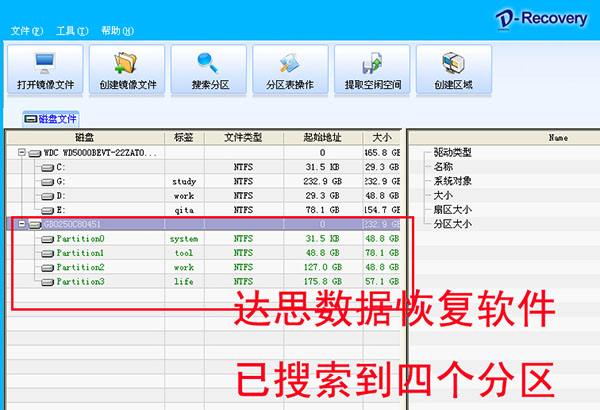Click the 127.0 GB start address cell
The height and width of the screenshot is (410, 600).
323,267
